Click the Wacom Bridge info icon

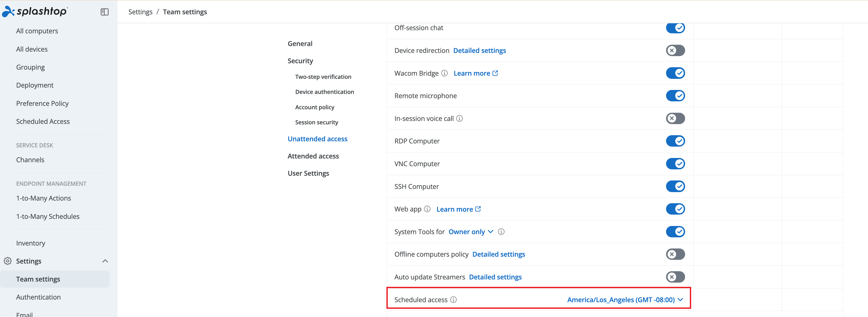(445, 73)
